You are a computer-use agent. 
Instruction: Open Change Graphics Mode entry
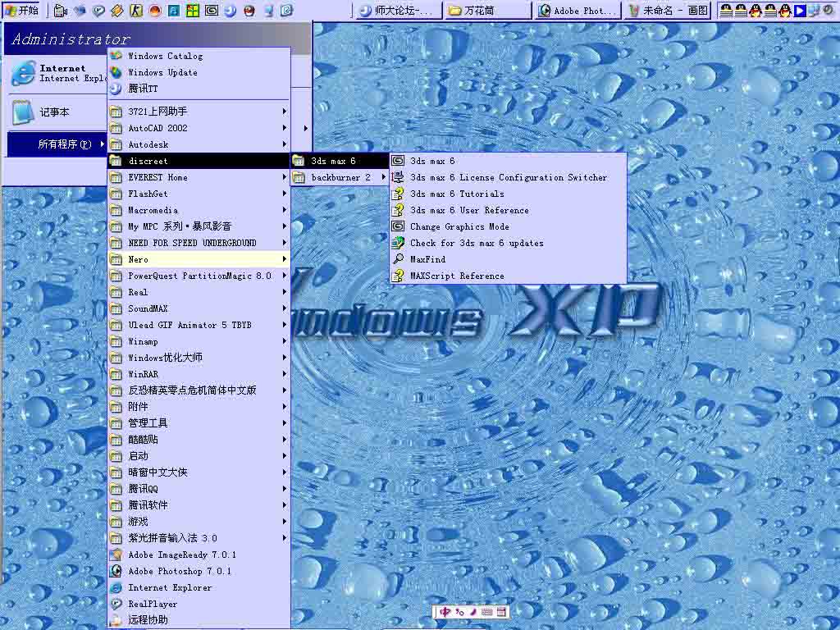(x=459, y=226)
